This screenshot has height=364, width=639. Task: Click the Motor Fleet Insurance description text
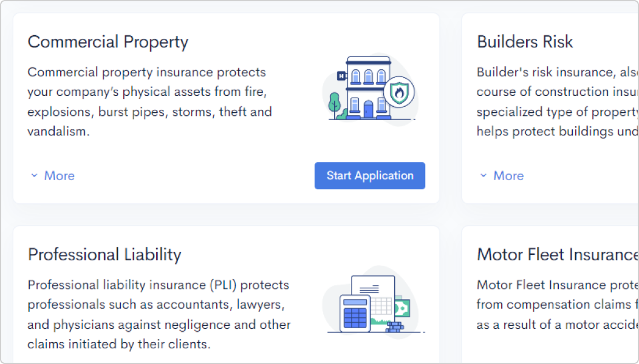[x=558, y=305]
